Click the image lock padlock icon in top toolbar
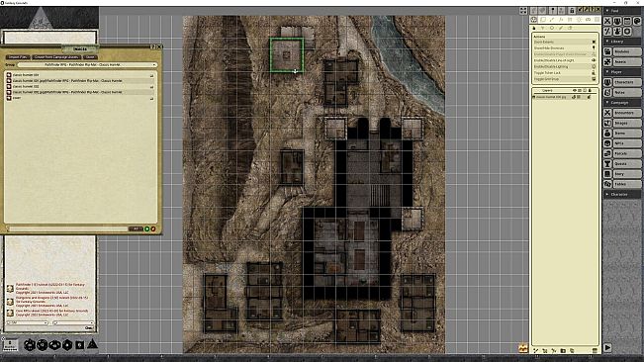The height and width of the screenshot is (362, 644). [572, 10]
